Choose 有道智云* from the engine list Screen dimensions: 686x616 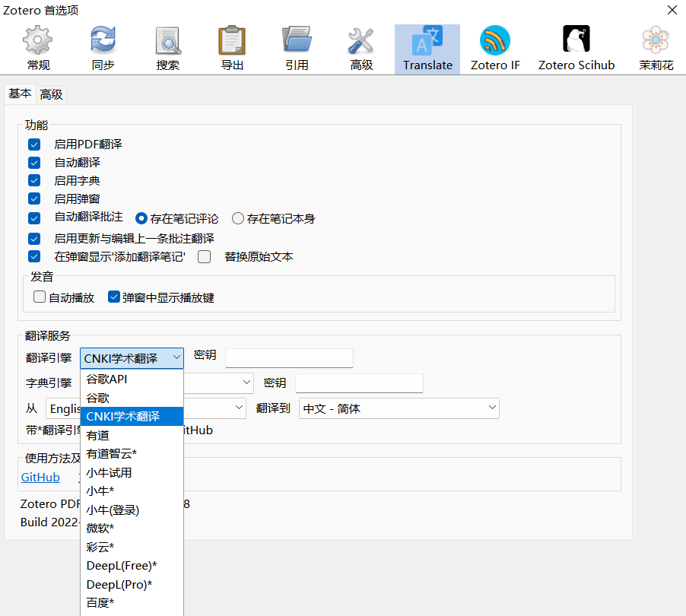pos(132,454)
